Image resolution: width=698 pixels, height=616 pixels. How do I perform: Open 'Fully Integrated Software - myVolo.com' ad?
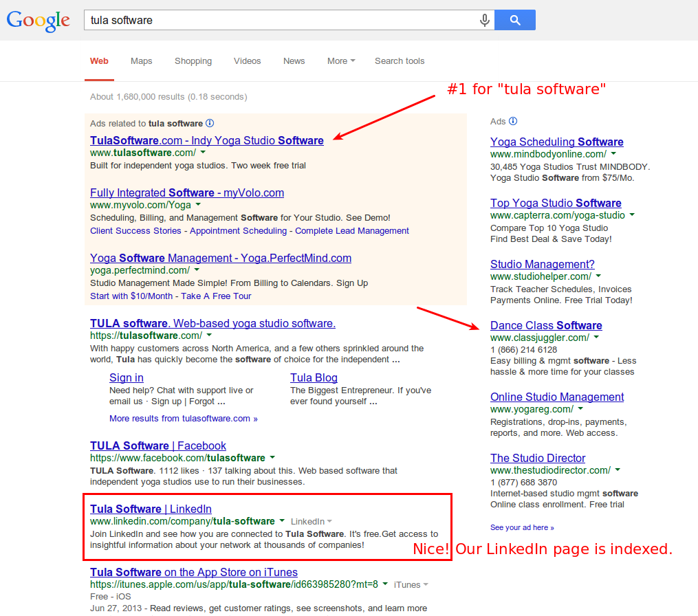187,192
